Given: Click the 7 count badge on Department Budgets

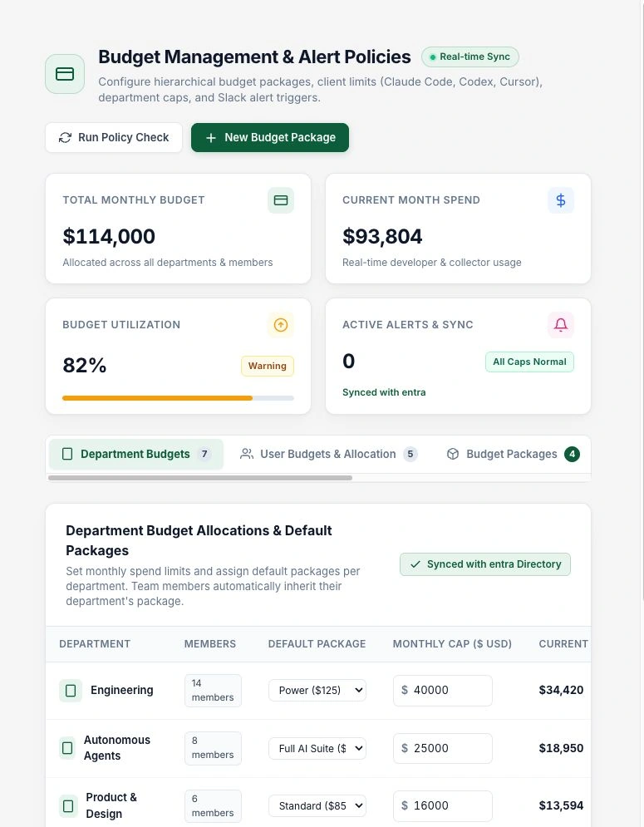Looking at the screenshot, I should [x=204, y=454].
